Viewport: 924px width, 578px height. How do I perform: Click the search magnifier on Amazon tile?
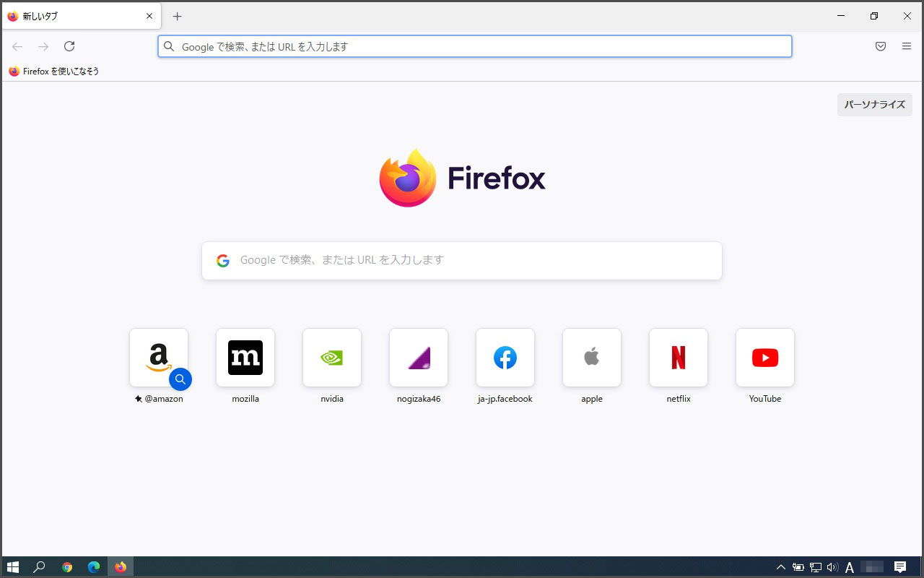180,379
